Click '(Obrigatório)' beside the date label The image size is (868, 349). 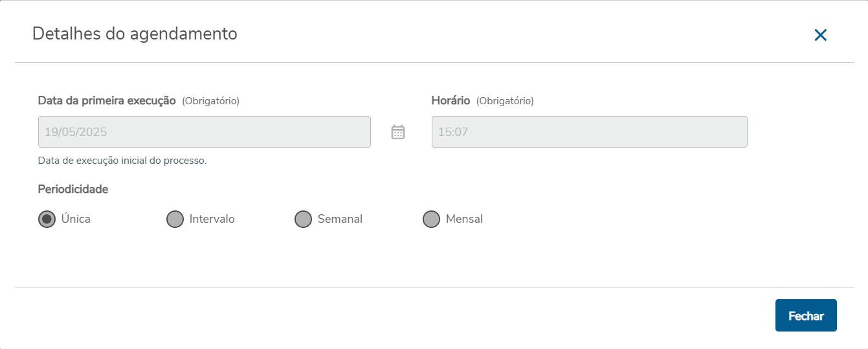210,101
